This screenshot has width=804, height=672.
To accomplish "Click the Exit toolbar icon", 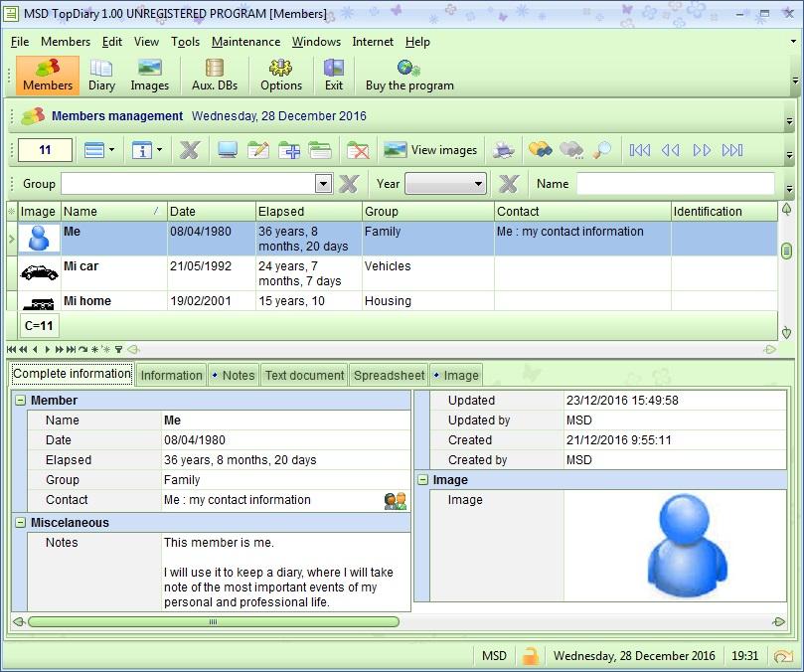I will 334,76.
